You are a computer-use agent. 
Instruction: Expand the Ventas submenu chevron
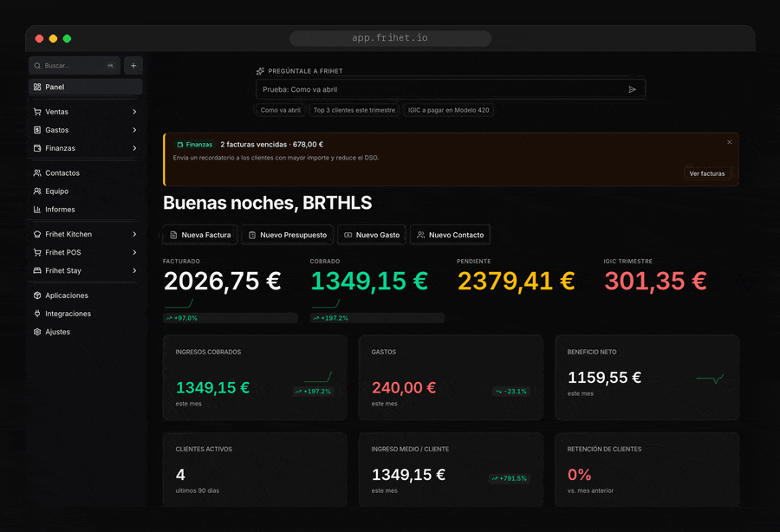[x=134, y=112]
